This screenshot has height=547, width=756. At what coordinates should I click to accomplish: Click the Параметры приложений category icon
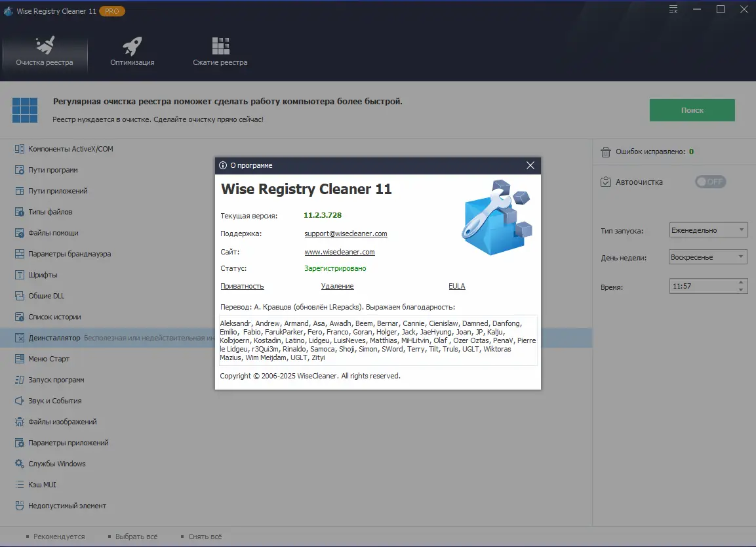click(x=19, y=443)
